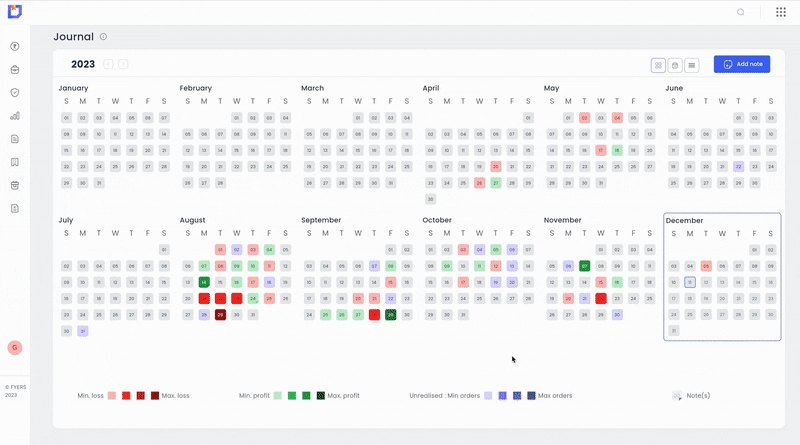Switch to the list view
This screenshot has width=800, height=445.
[692, 65]
